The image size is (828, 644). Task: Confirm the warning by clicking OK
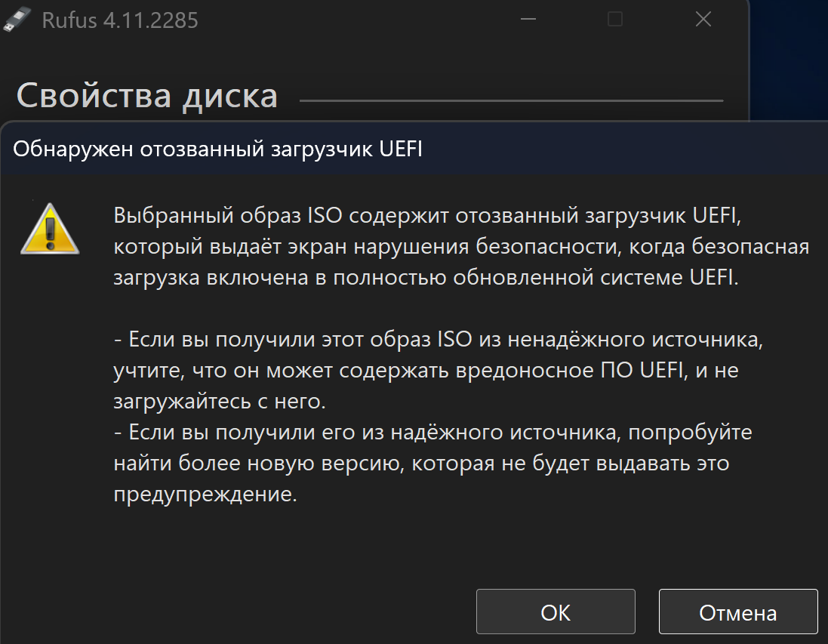pyautogui.click(x=555, y=611)
